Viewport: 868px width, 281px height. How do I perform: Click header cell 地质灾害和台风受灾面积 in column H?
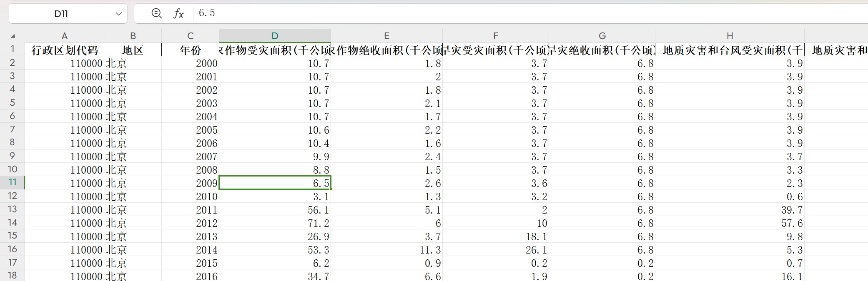730,50
